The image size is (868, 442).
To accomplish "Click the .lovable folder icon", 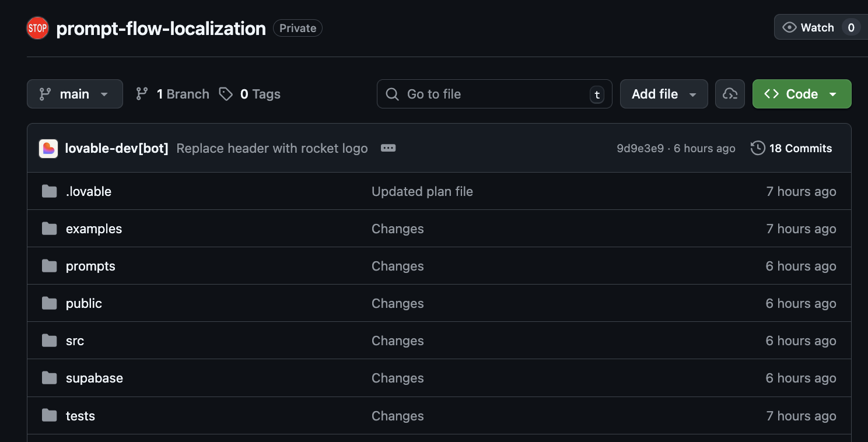I will [50, 191].
